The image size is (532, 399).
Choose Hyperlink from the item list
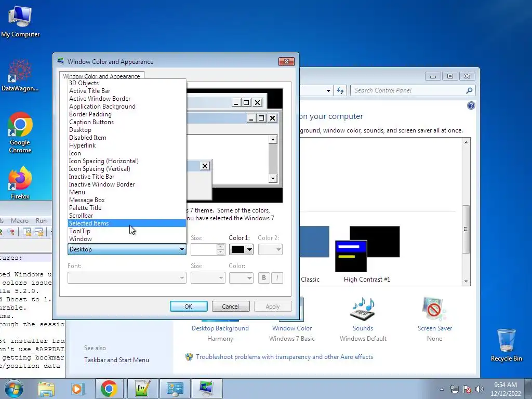(x=127, y=145)
